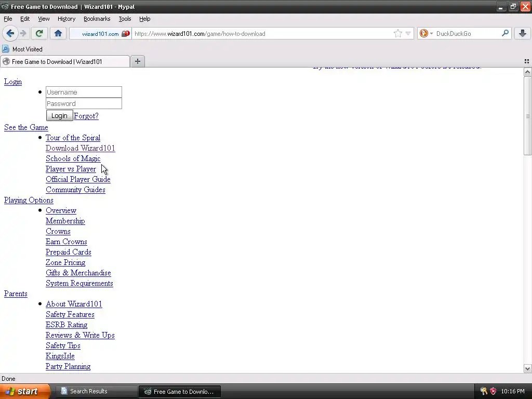Open the See the Game link
Image resolution: width=532 pixels, height=399 pixels.
[x=26, y=127]
